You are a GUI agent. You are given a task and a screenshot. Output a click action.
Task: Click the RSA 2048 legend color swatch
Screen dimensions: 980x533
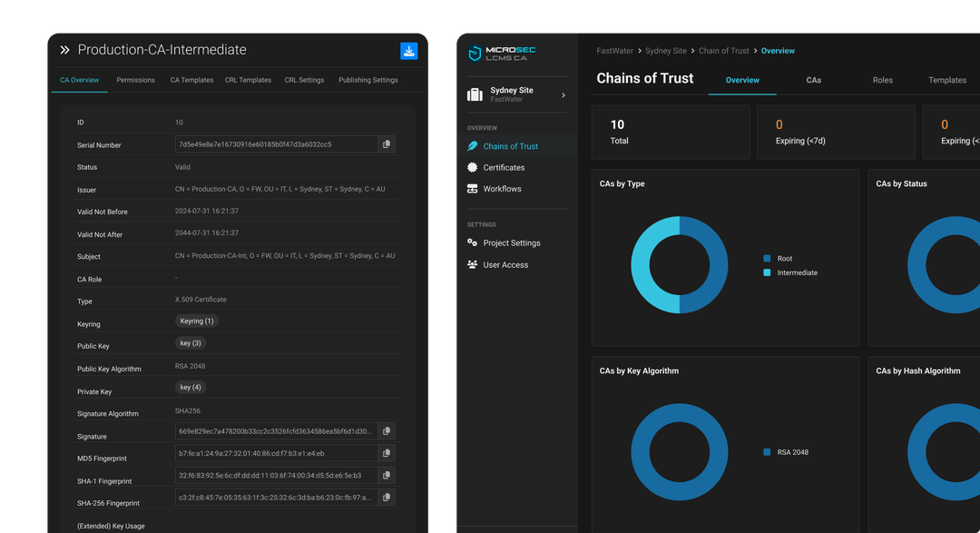coord(767,452)
